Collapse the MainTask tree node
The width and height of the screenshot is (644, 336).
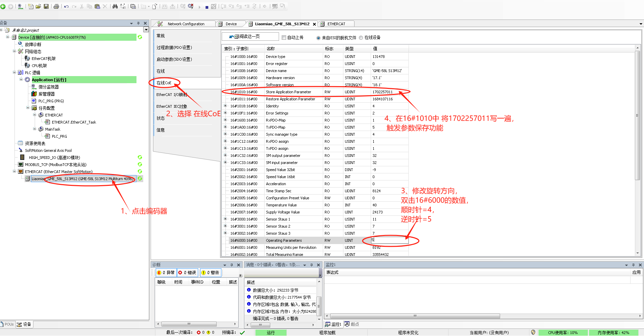[x=34, y=129]
